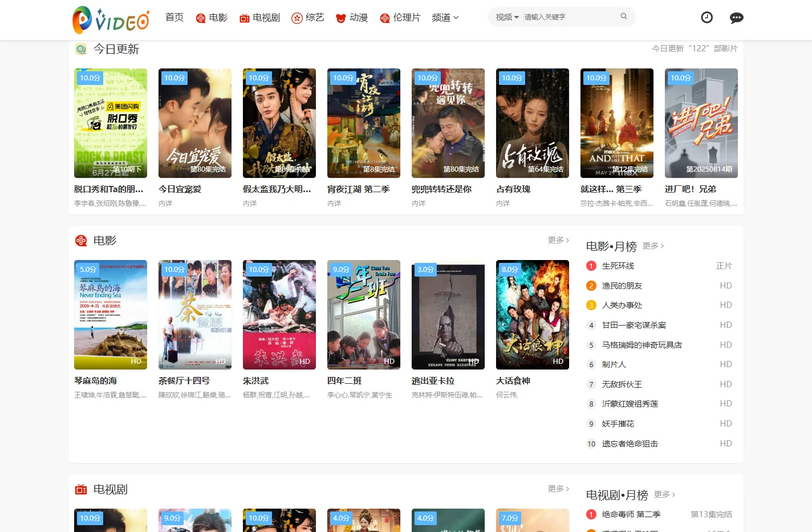The image size is (812, 532).
Task: Click 更多 link in 电影 section
Action: coord(558,240)
